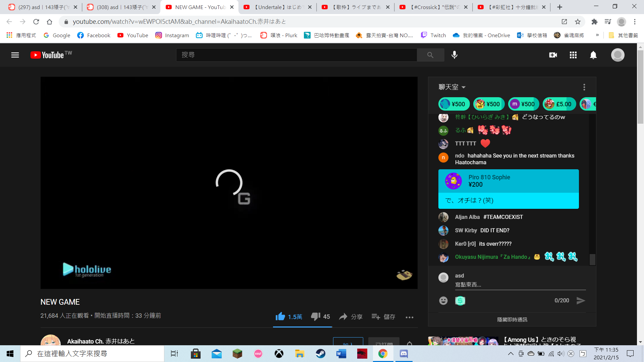Image resolution: width=644 pixels, height=362 pixels.
Task: Click the channel notification bell below video
Action: [410, 343]
